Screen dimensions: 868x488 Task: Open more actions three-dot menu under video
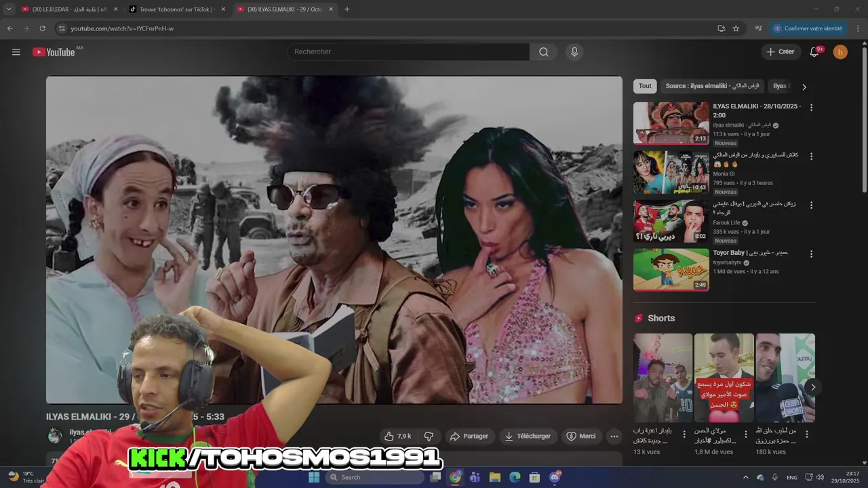pos(614,436)
